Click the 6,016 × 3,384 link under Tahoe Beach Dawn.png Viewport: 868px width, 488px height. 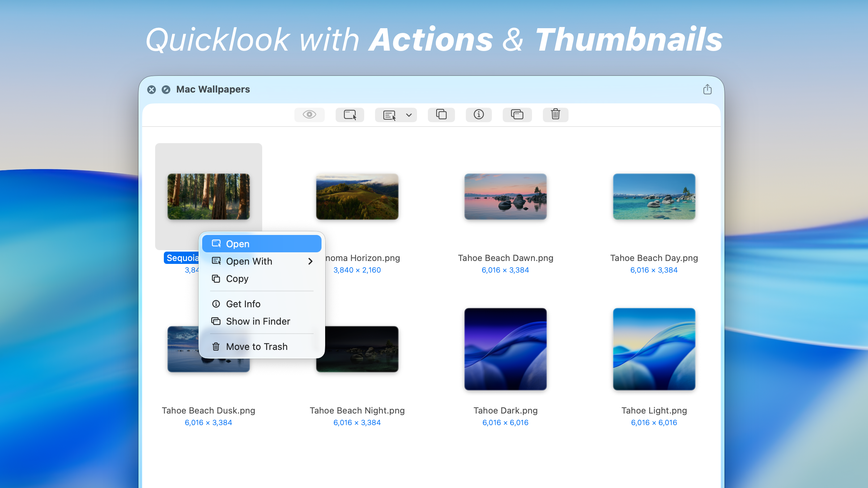[x=505, y=270]
